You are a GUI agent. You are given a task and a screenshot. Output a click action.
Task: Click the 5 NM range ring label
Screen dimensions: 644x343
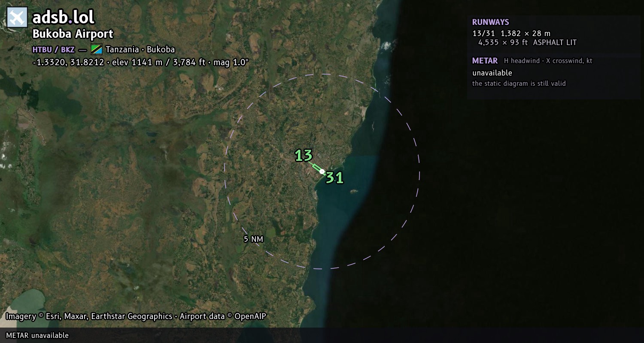click(253, 239)
